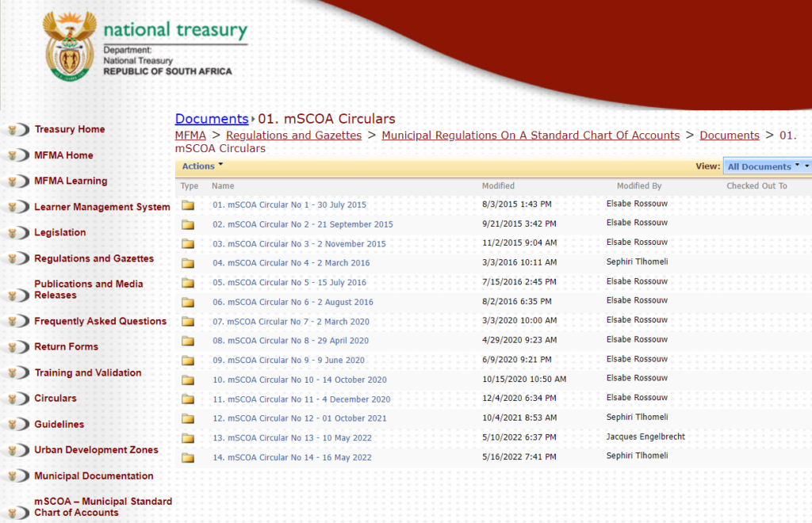
Task: Open Publications and Media Releases
Action: point(89,290)
